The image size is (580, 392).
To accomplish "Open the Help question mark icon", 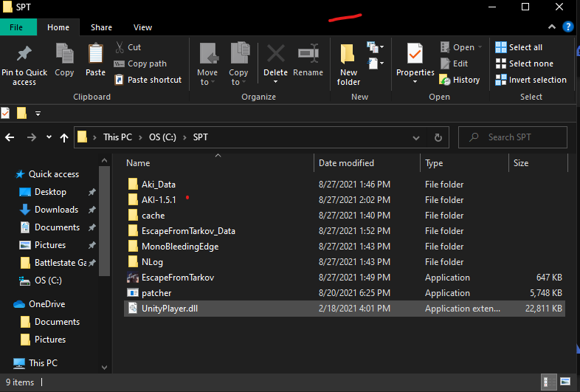I will coord(567,27).
